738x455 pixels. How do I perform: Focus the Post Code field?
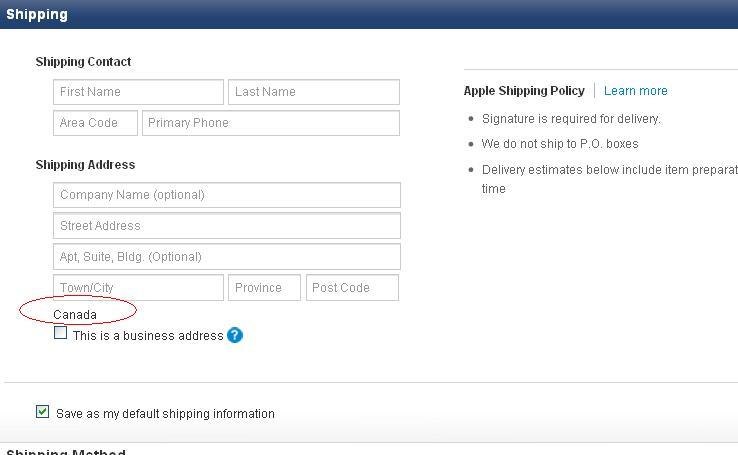pos(352,288)
